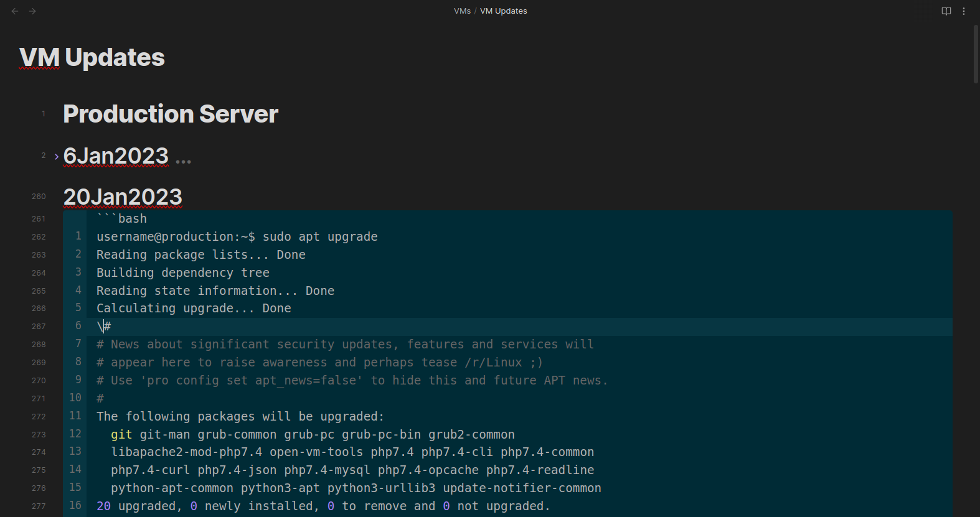980x517 pixels.
Task: Unfold 6Jan2023 via its trailing ellipsis
Action: [183, 161]
